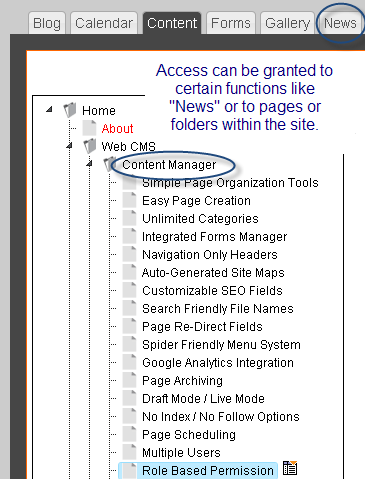Open Customizable SEO Fields page
The width and height of the screenshot is (365, 479).
click(x=212, y=290)
